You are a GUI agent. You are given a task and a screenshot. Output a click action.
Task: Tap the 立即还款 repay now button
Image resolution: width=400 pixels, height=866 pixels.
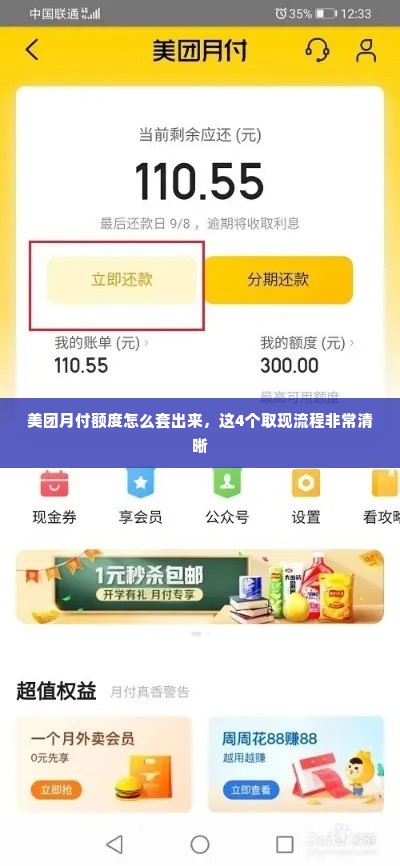122,279
